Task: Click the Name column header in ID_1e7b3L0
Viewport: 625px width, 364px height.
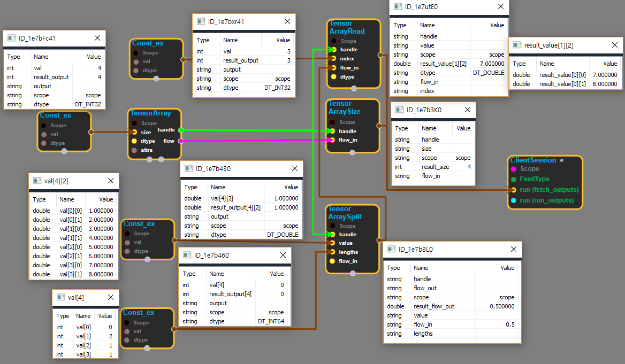Action: 421,268
